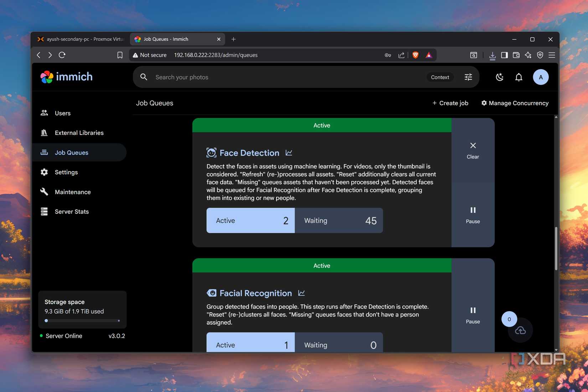
Task: Click Facial Recognition Waiting count 0
Action: [x=339, y=343]
